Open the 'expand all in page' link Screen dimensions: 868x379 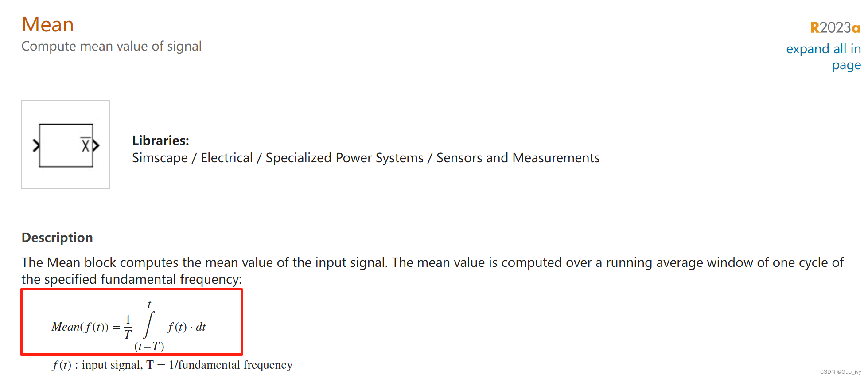pos(824,57)
